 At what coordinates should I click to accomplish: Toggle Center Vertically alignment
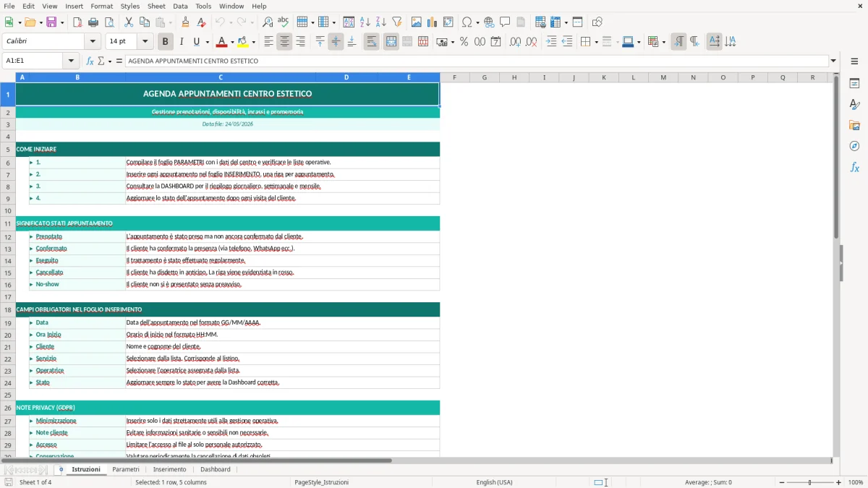336,42
